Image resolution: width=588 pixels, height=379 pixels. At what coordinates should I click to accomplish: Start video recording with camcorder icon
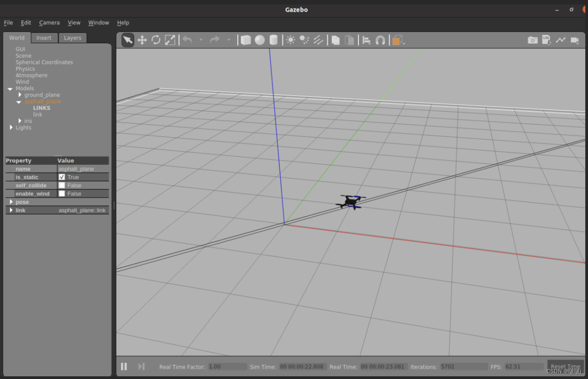click(574, 40)
